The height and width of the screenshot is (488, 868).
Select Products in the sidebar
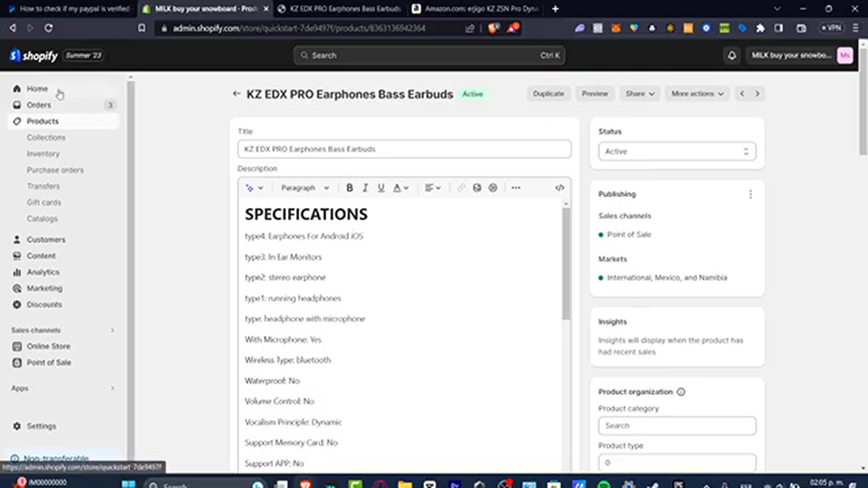[63, 121]
